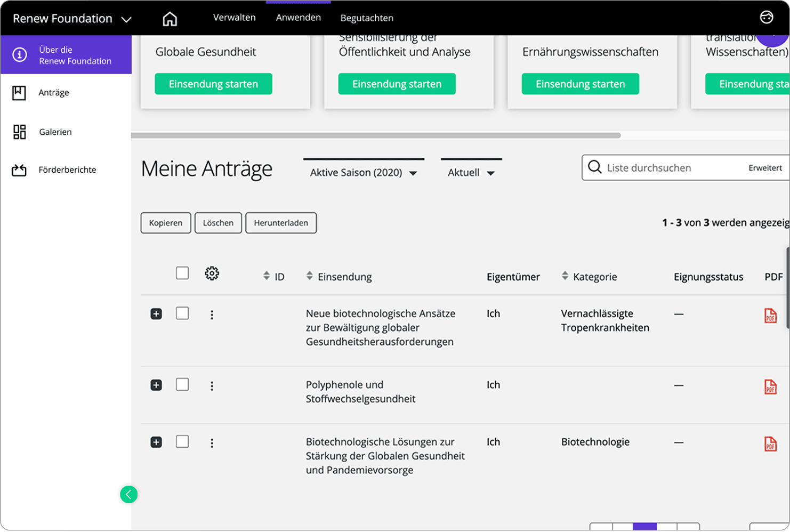Open the Neue biotechnologische Ansätze submission title
790x532 pixels.
coord(380,327)
